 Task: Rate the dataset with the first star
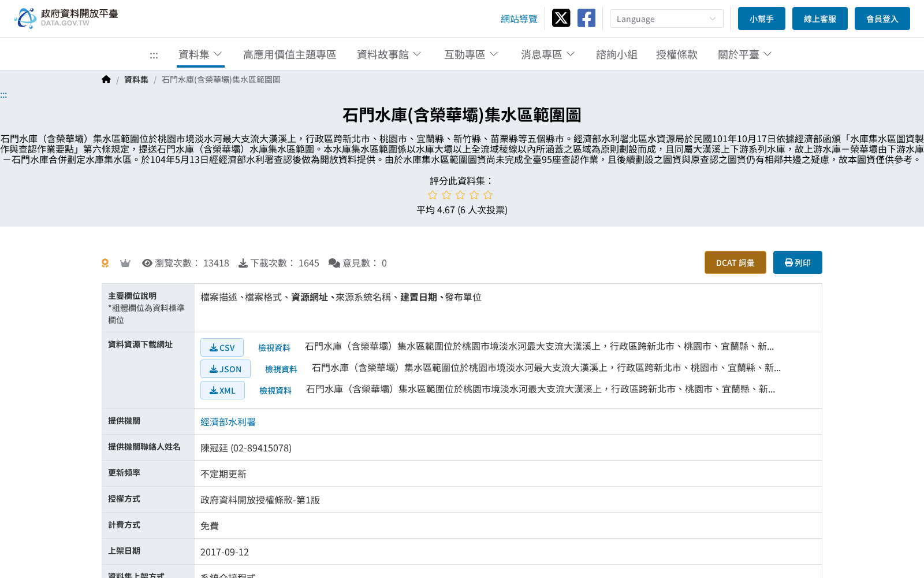433,195
